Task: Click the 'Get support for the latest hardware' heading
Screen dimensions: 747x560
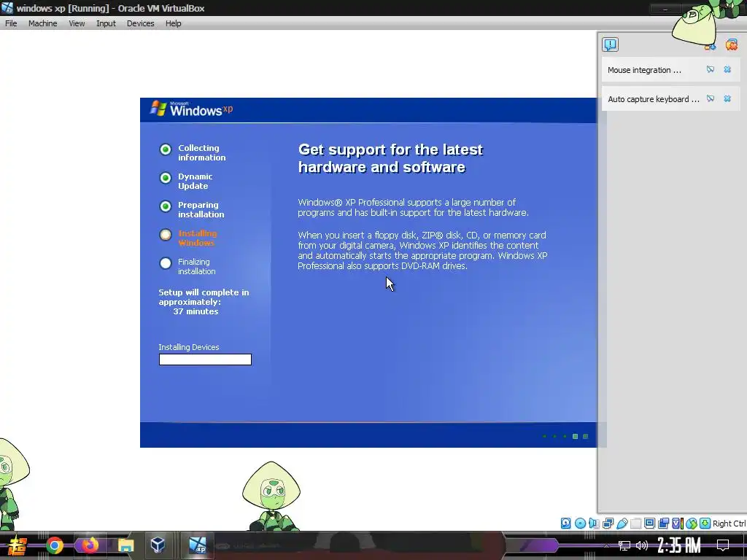Action: point(390,158)
